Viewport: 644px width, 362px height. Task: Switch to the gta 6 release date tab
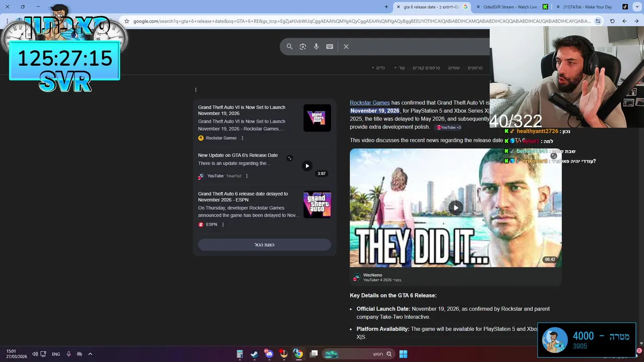(432, 7)
